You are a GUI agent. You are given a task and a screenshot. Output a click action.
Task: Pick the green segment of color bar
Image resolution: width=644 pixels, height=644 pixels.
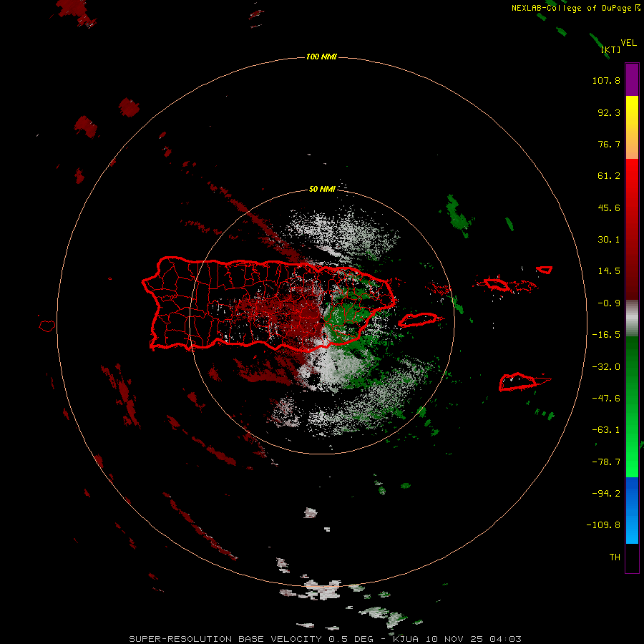pyautogui.click(x=632, y=406)
